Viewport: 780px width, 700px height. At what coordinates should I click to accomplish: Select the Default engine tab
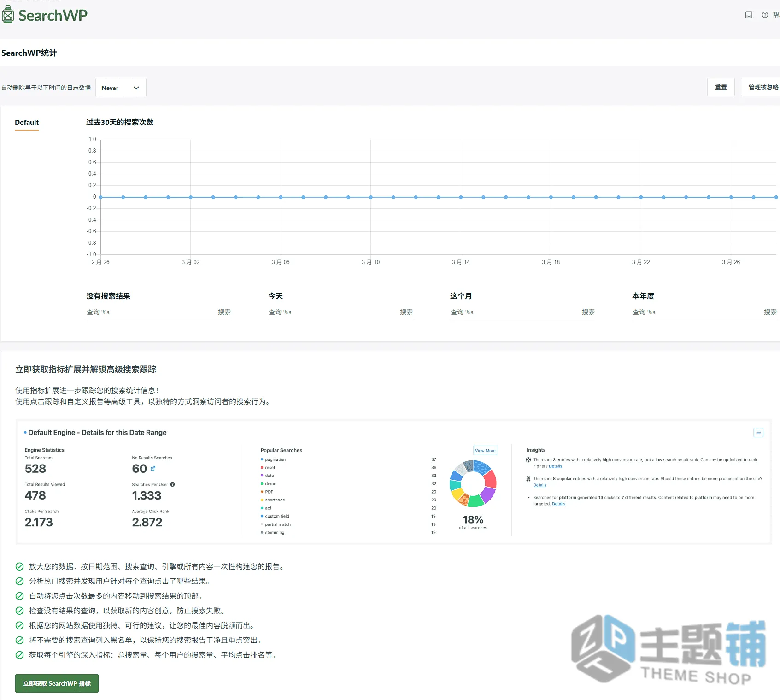click(x=27, y=123)
